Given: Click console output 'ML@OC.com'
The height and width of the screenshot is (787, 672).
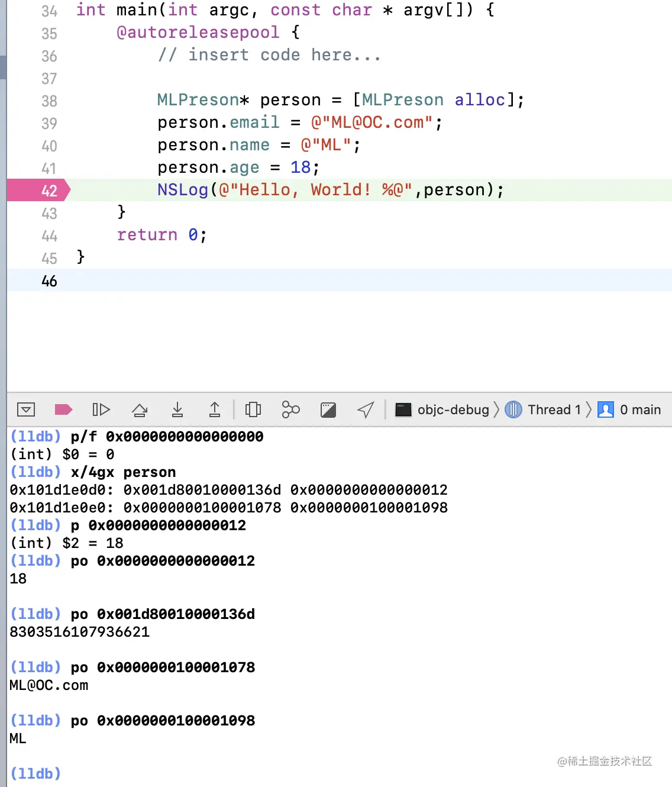Looking at the screenshot, I should tap(49, 685).
